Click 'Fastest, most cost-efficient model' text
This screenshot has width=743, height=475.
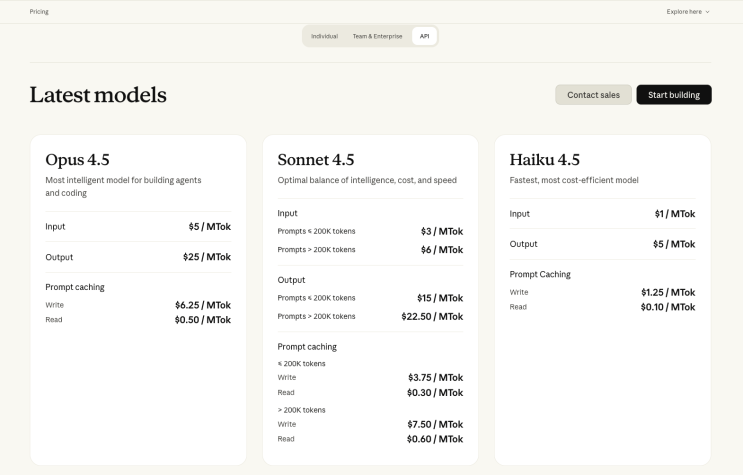click(574, 180)
